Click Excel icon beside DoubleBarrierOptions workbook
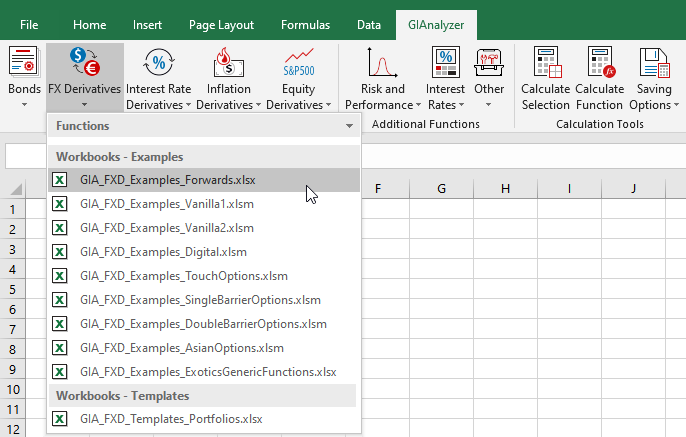Screen dimensions: 686x437 60,324
